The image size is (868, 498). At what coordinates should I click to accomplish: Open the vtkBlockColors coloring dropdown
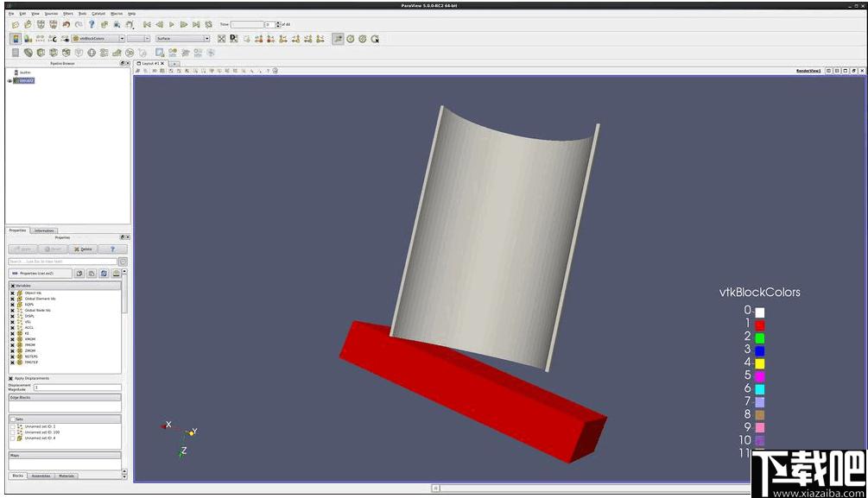(98, 39)
